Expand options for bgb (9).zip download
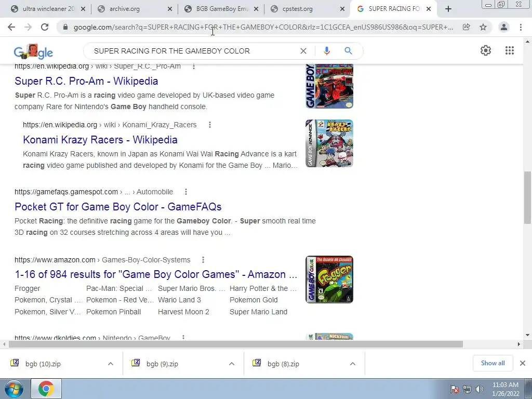 (232, 364)
